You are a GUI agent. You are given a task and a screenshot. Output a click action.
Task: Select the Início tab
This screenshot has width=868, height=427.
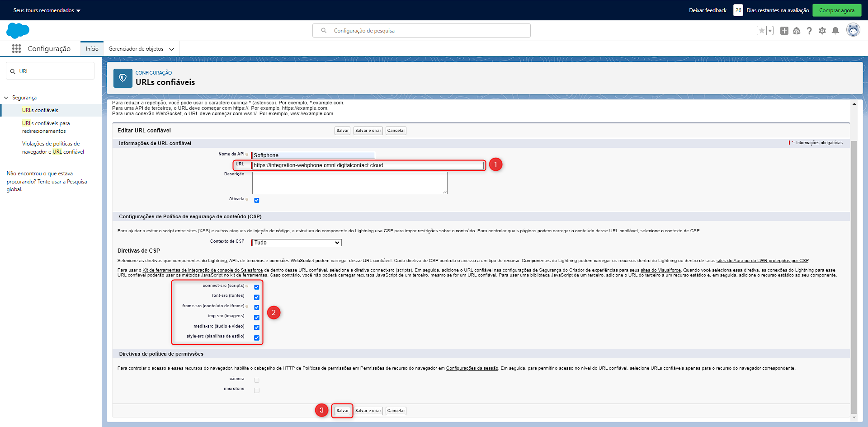click(92, 49)
